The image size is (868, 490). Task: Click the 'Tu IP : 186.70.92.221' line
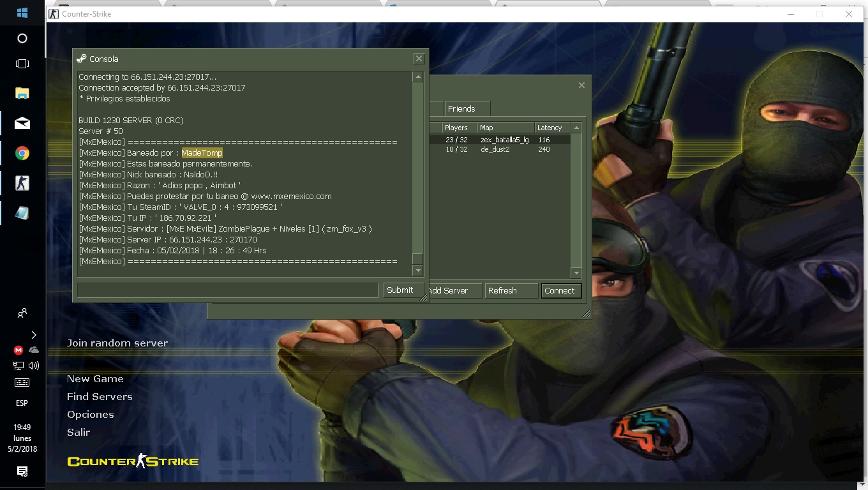point(147,218)
